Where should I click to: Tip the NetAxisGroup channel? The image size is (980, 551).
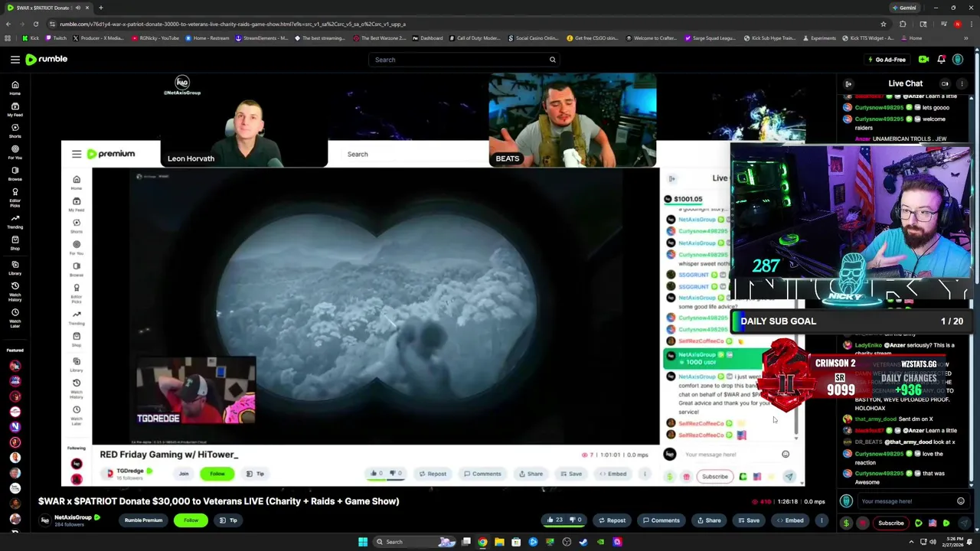[228, 520]
